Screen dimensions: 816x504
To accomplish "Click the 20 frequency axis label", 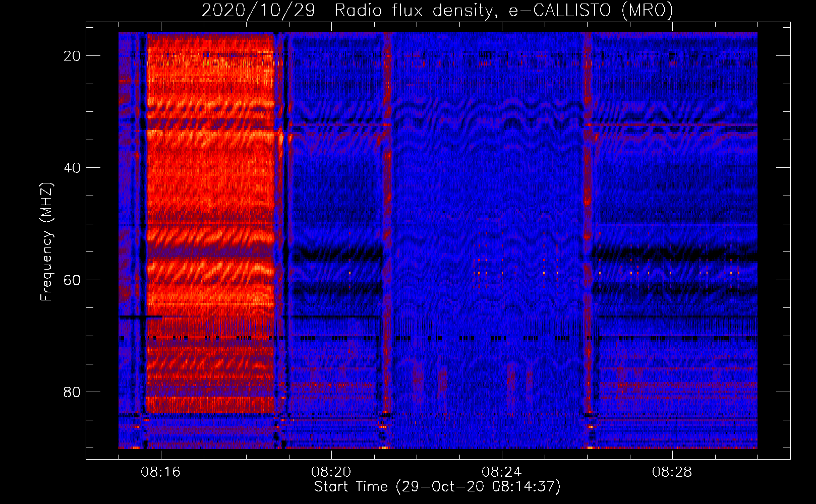I will [72, 56].
